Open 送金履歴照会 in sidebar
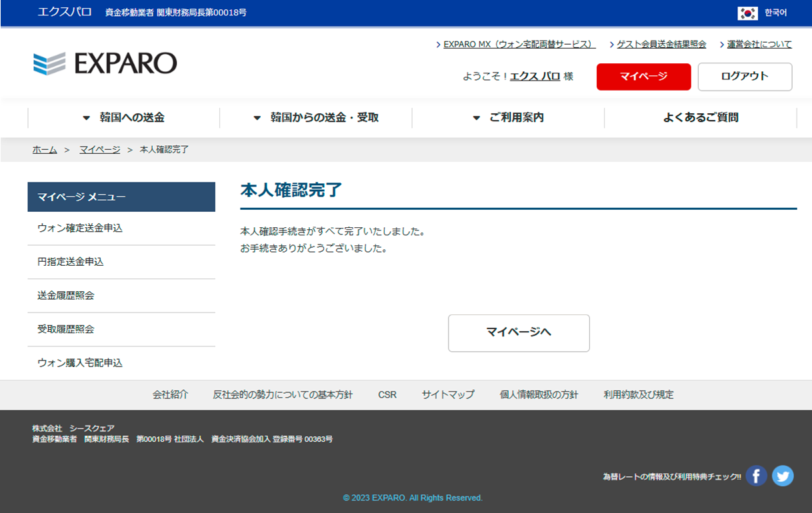Image resolution: width=812 pixels, height=513 pixels. [66, 295]
